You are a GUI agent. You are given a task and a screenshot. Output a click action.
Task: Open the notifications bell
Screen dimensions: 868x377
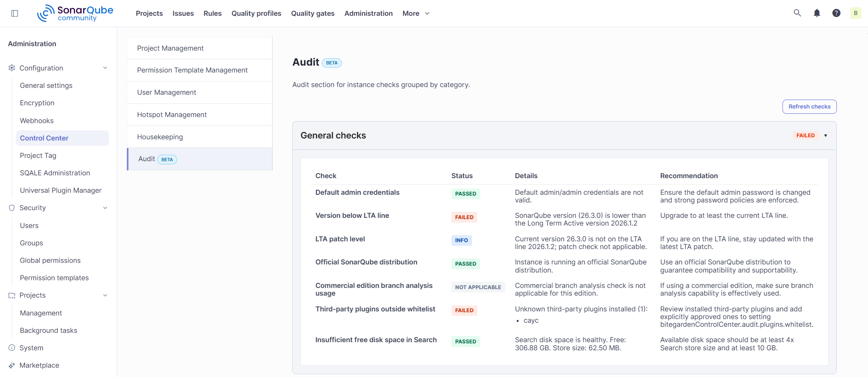[817, 13]
